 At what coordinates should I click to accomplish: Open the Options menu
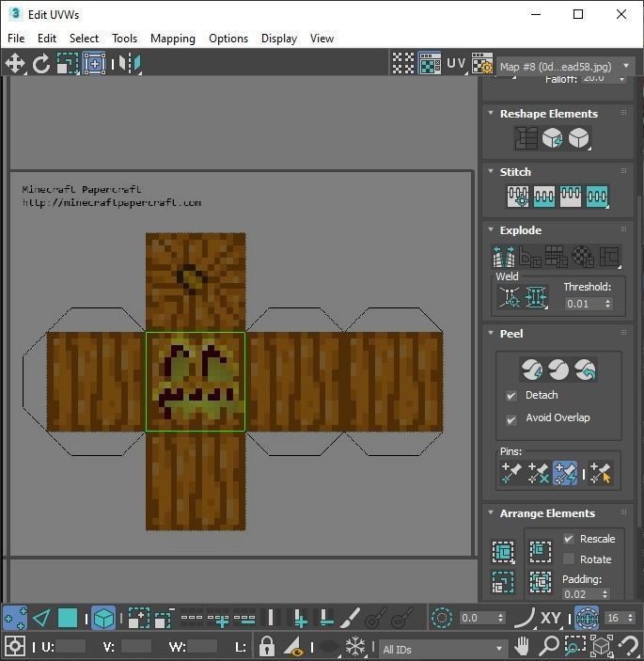point(228,39)
